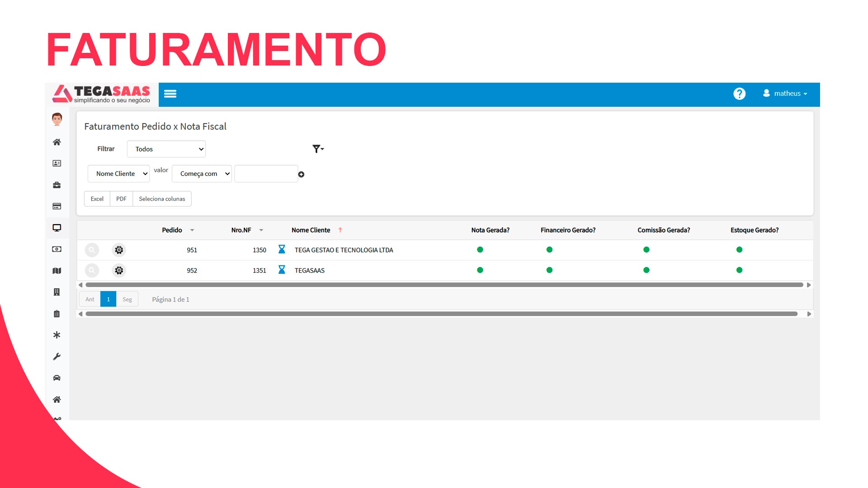Click the 'Seleciona colunas' button
Viewport: 868px width, 488px height.
point(162,199)
